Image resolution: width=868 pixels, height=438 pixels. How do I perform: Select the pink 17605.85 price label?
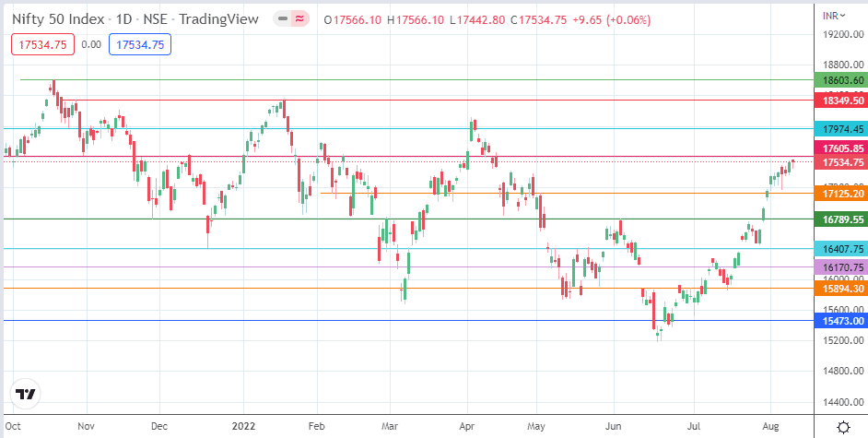pos(841,148)
